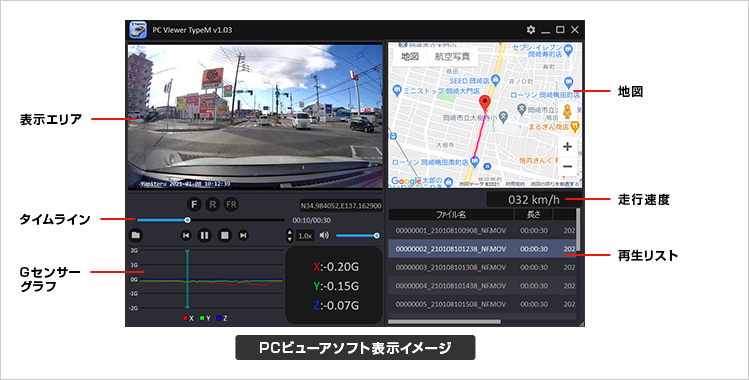
Task: Click the playback timeline seek bar
Action: (211, 220)
